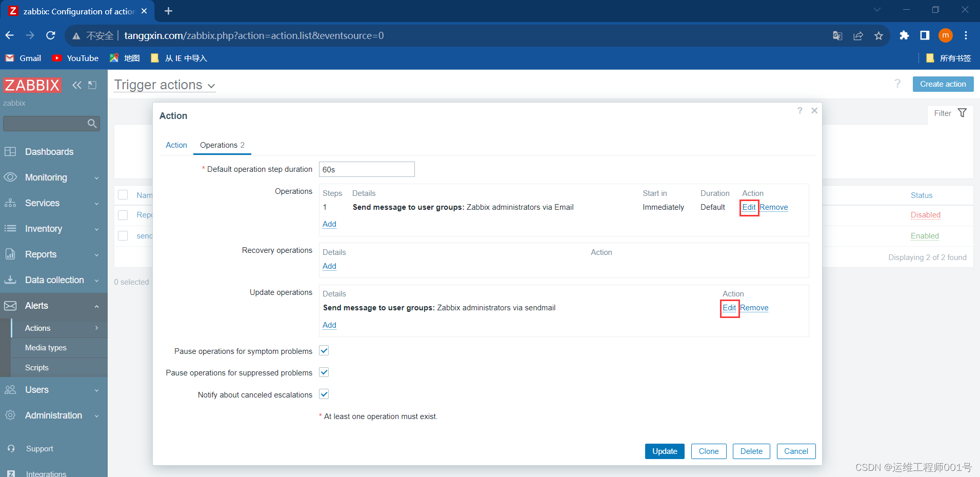The height and width of the screenshot is (477, 980).
Task: Click the Alerts envelope icon
Action: coord(10,306)
